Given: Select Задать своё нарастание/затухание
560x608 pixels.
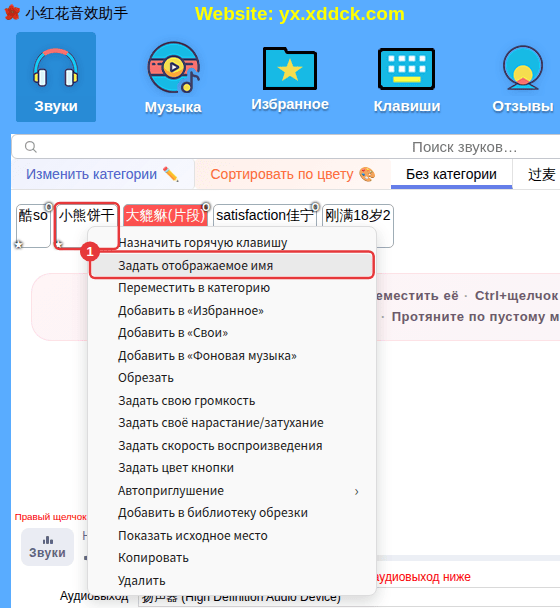Looking at the screenshot, I should tap(232, 423).
